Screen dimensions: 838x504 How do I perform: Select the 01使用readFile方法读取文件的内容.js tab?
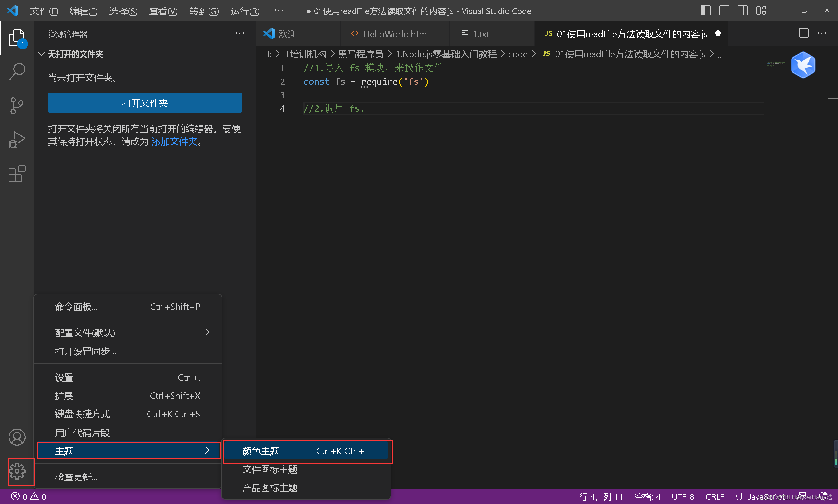(x=631, y=34)
